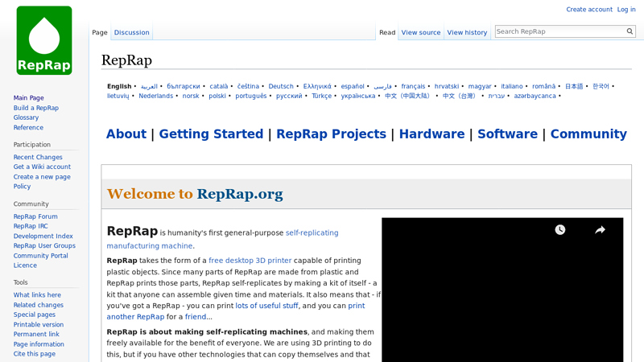Open Page information link
The width and height of the screenshot is (644, 362).
pyautogui.click(x=39, y=344)
